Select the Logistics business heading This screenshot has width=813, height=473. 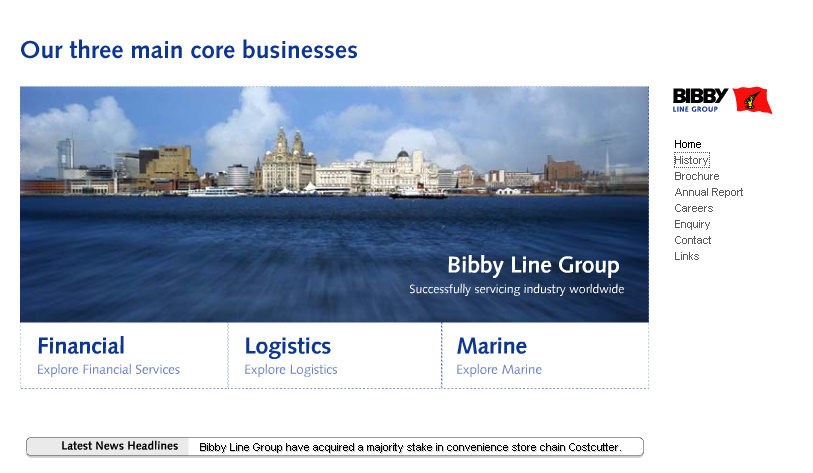point(287,347)
